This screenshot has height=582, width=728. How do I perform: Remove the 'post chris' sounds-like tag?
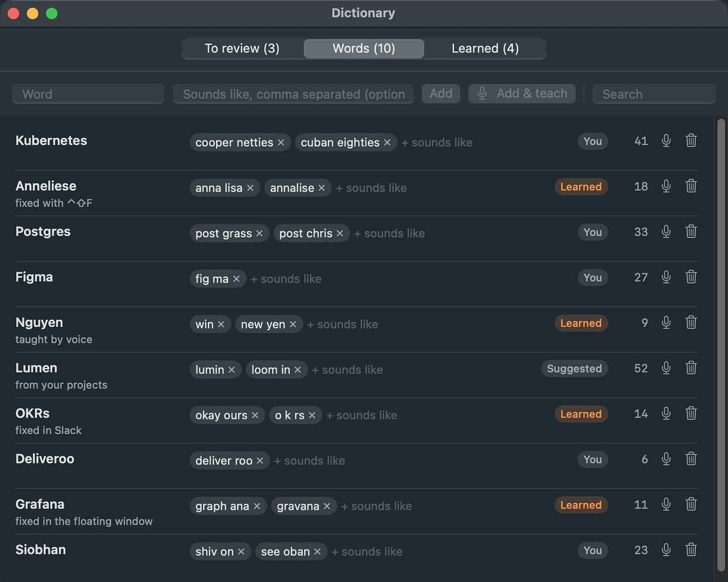(x=339, y=233)
